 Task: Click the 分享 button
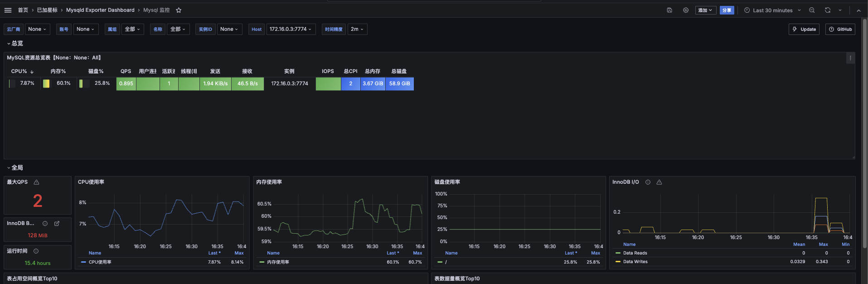coord(727,10)
